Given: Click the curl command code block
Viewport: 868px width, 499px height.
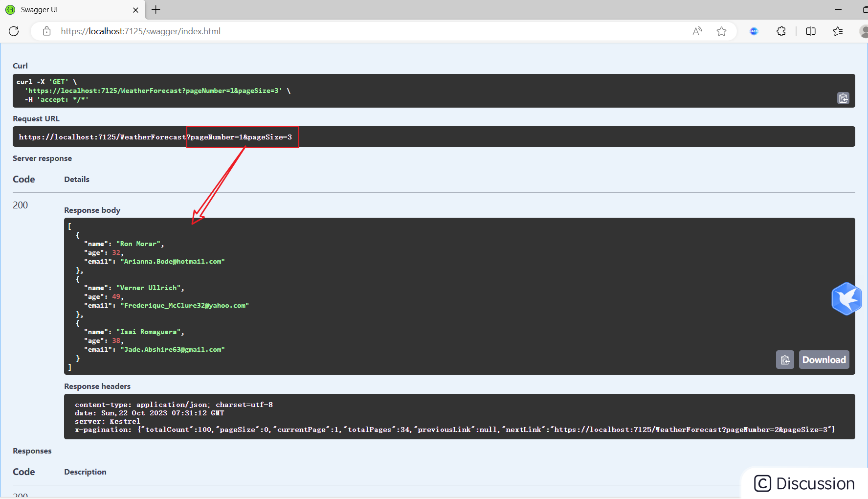Looking at the screenshot, I should 434,91.
